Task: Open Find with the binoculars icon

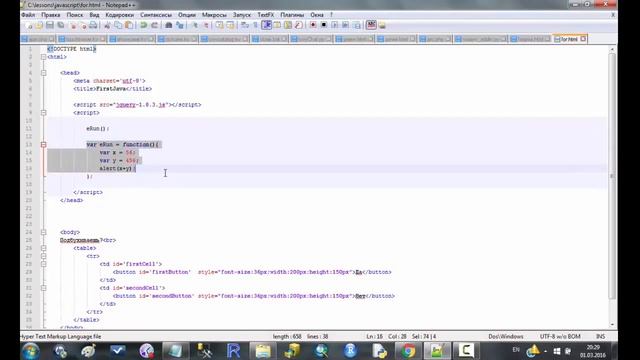Action: tap(169, 25)
